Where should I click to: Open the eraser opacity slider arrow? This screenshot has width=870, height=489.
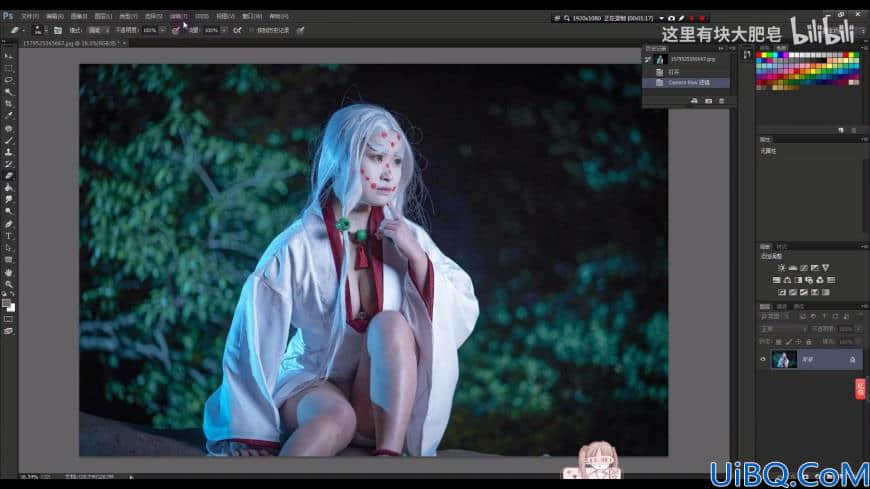click(162, 30)
